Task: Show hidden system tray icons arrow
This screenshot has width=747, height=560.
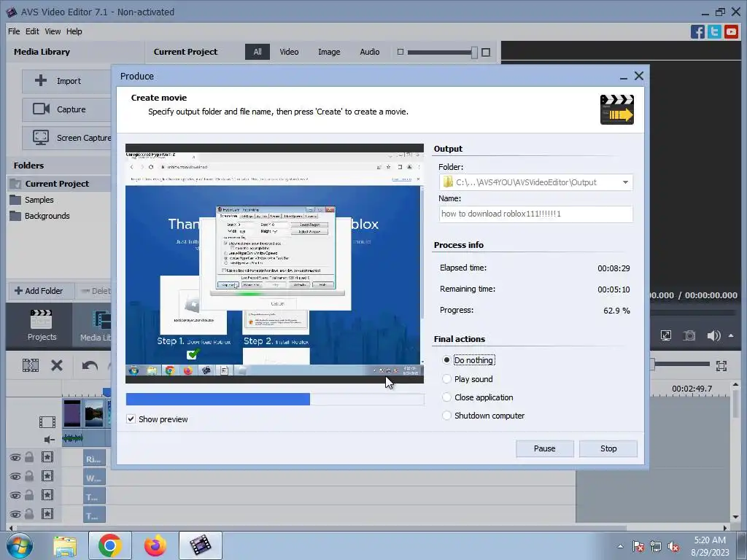Action: 620,546
